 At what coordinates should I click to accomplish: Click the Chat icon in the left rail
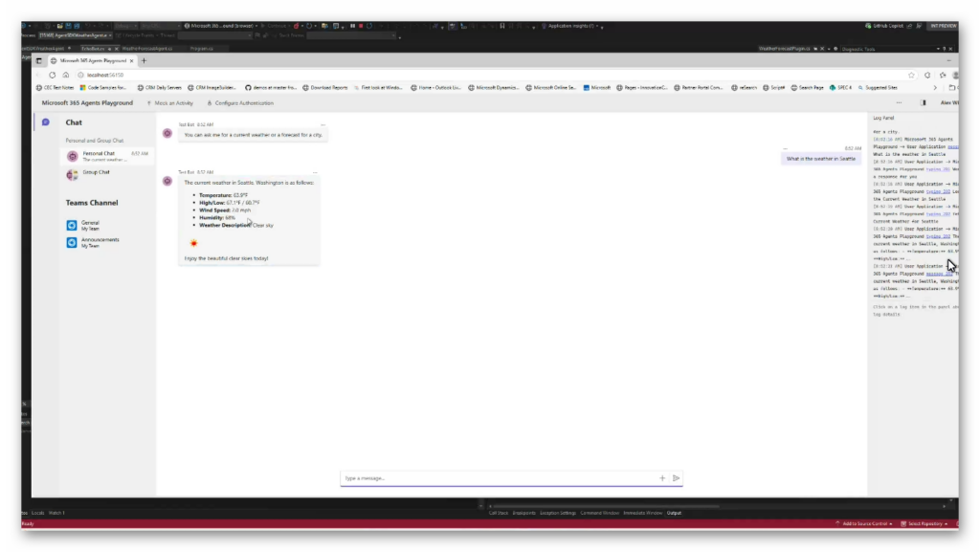point(46,122)
